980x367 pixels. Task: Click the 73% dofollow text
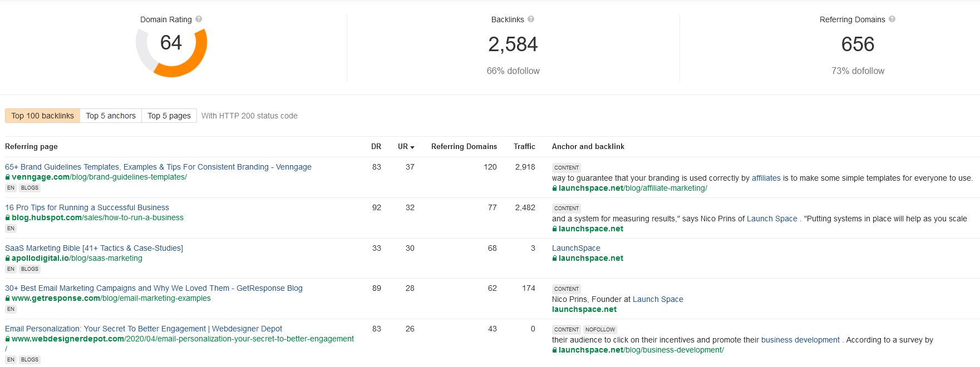858,71
